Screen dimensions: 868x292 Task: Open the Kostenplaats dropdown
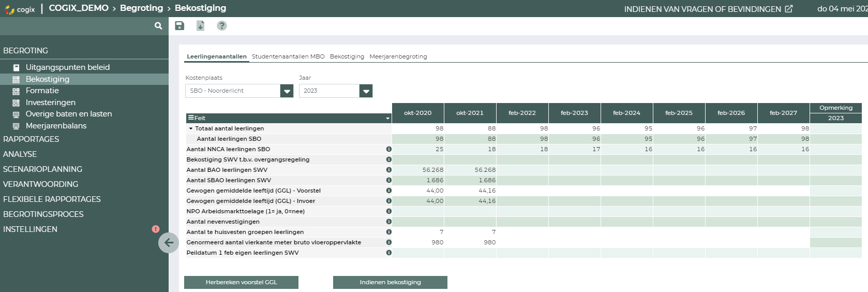point(287,91)
